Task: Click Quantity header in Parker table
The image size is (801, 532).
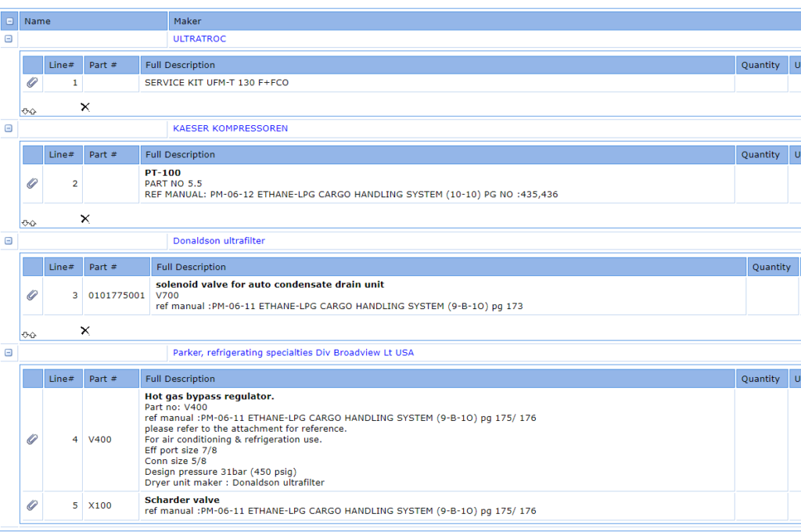Action: (761, 379)
